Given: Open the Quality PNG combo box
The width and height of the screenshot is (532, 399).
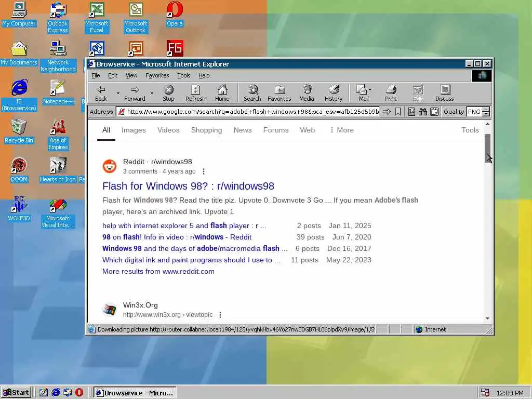Looking at the screenshot, I should pos(478,112).
